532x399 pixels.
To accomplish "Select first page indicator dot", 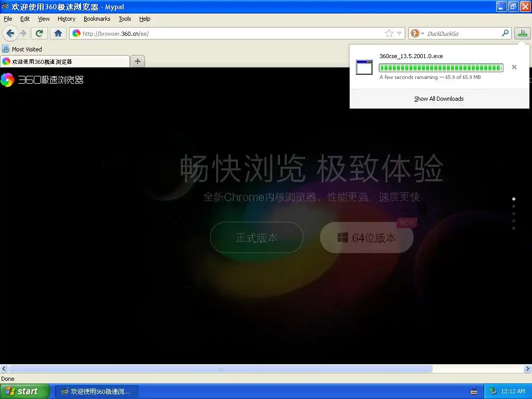I will tap(514, 199).
